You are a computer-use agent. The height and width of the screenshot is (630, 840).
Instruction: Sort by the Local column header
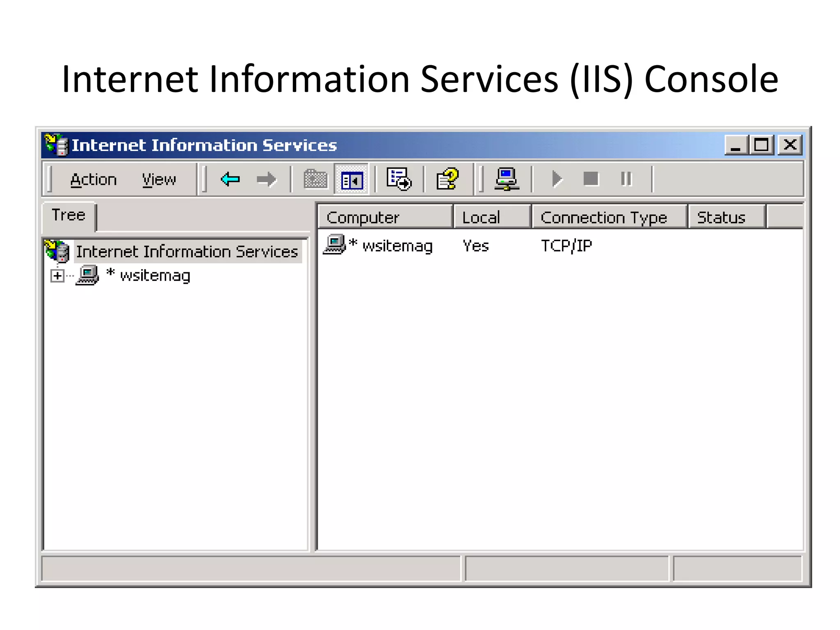tap(492, 217)
